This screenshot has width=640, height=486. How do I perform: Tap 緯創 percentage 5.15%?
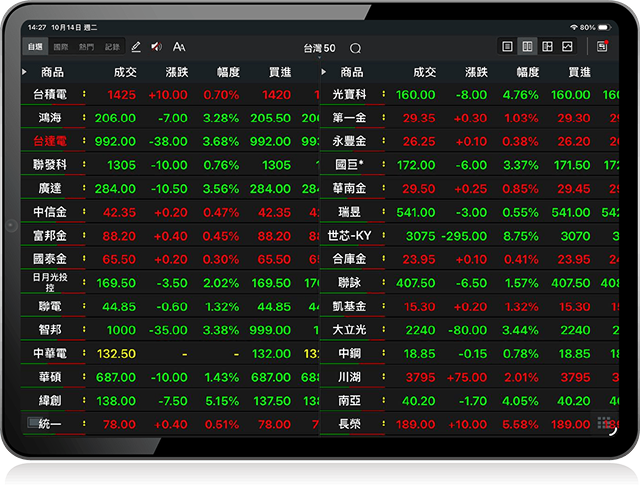click(222, 401)
